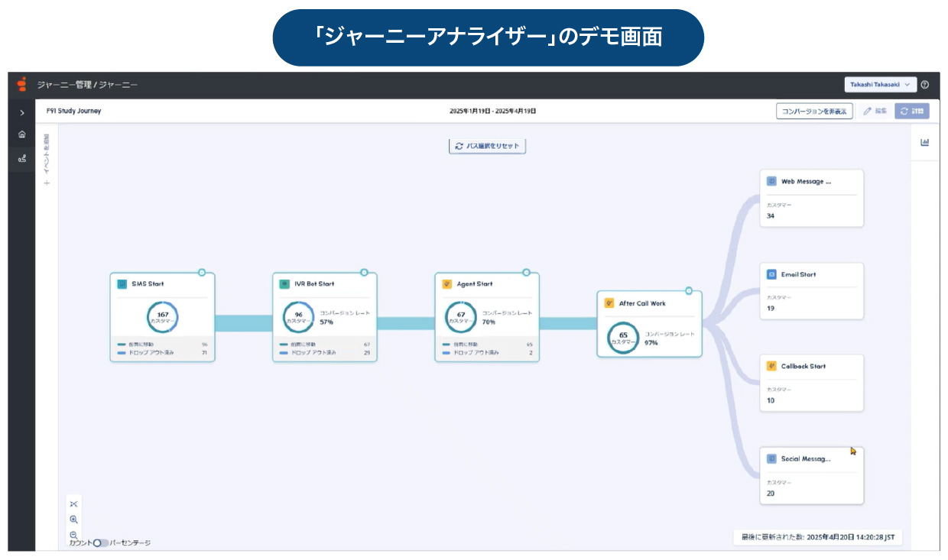Click the 2025年1月19日 - 2025年4月19日 date range
This screenshot has height=560, width=948.
[x=493, y=112]
